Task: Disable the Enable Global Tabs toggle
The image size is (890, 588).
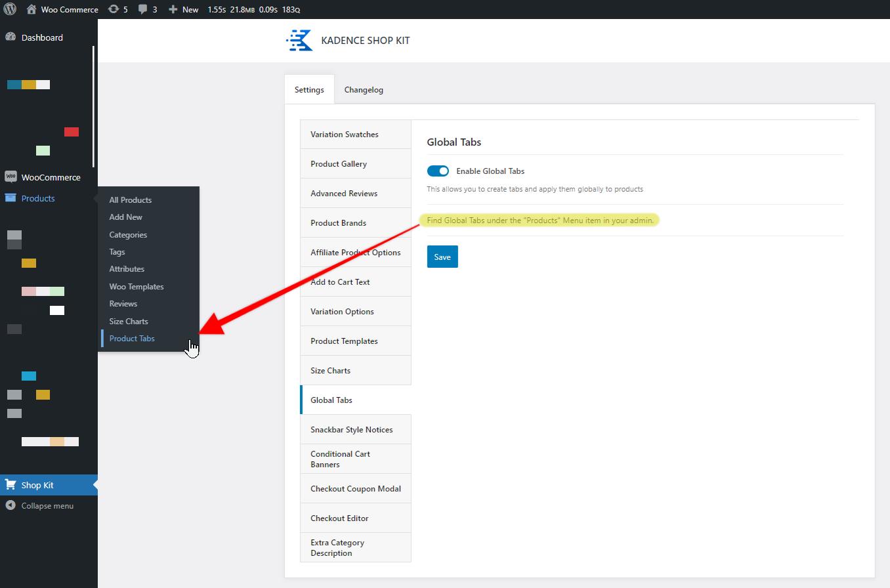Action: 438,171
